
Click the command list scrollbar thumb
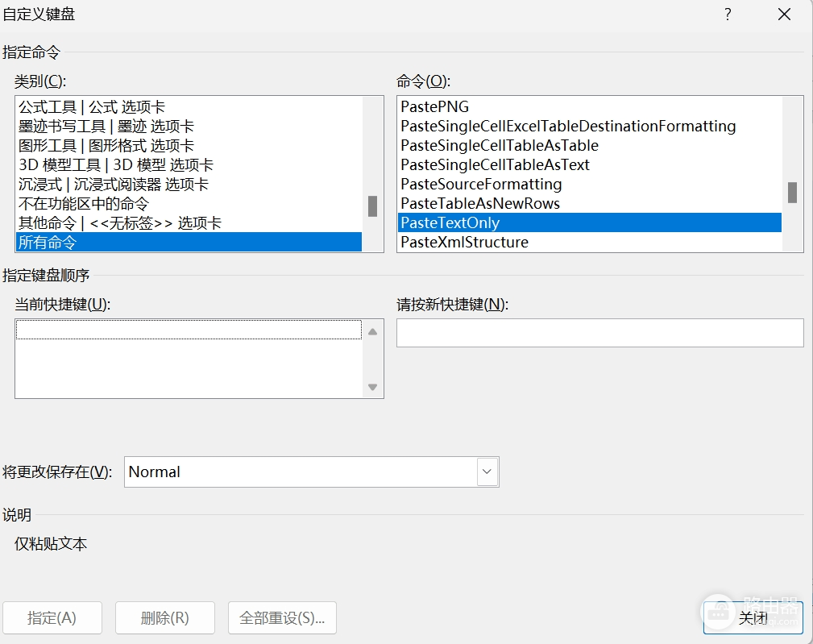[x=792, y=193]
